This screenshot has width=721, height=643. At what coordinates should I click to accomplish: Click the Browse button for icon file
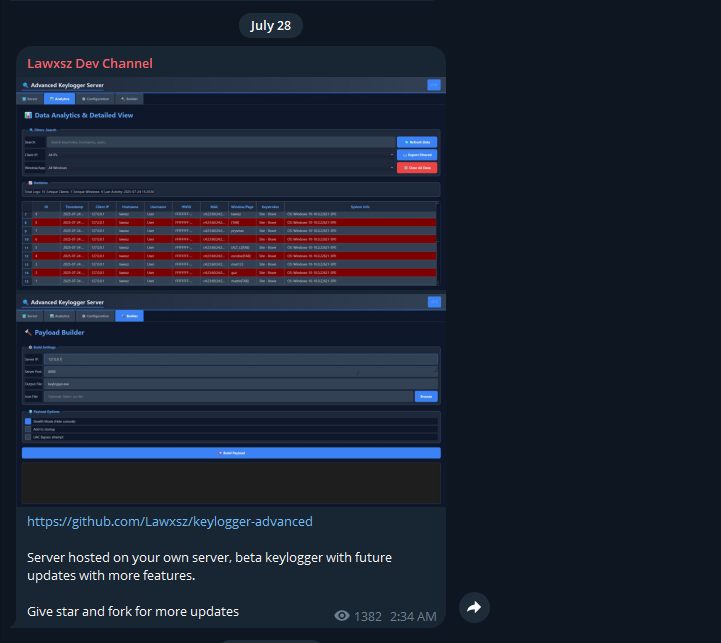426,396
